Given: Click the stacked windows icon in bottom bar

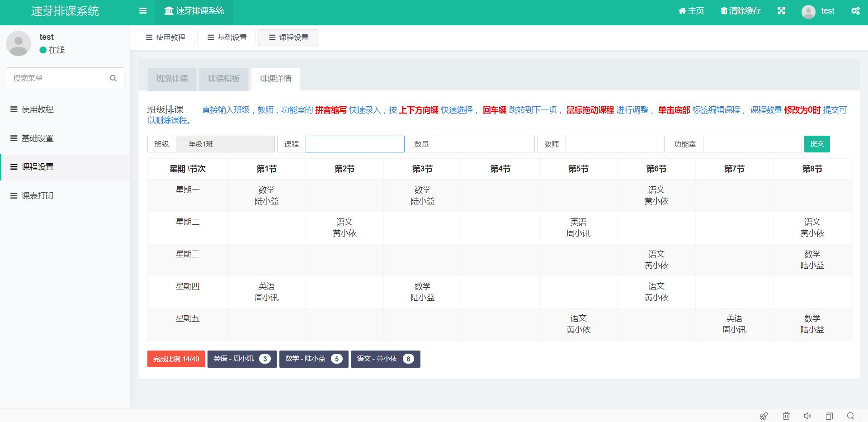Looking at the screenshot, I should coord(829,416).
